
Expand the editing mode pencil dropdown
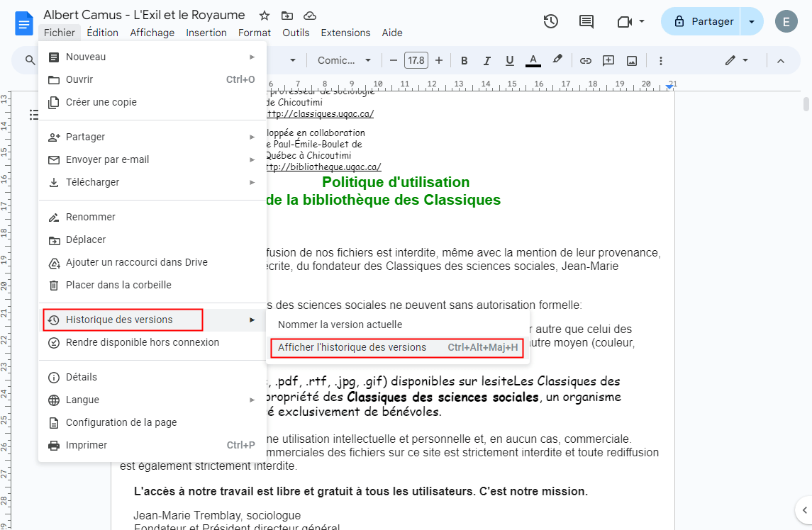(x=737, y=61)
